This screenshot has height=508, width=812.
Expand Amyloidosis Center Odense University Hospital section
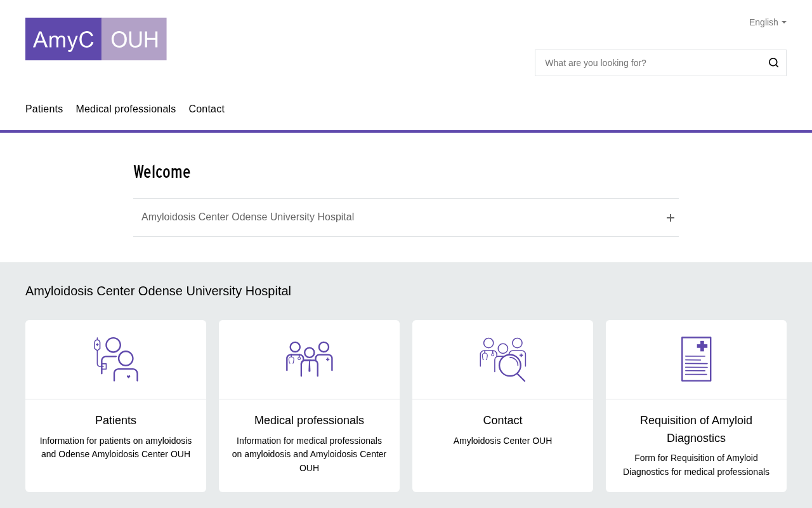tap(248, 217)
